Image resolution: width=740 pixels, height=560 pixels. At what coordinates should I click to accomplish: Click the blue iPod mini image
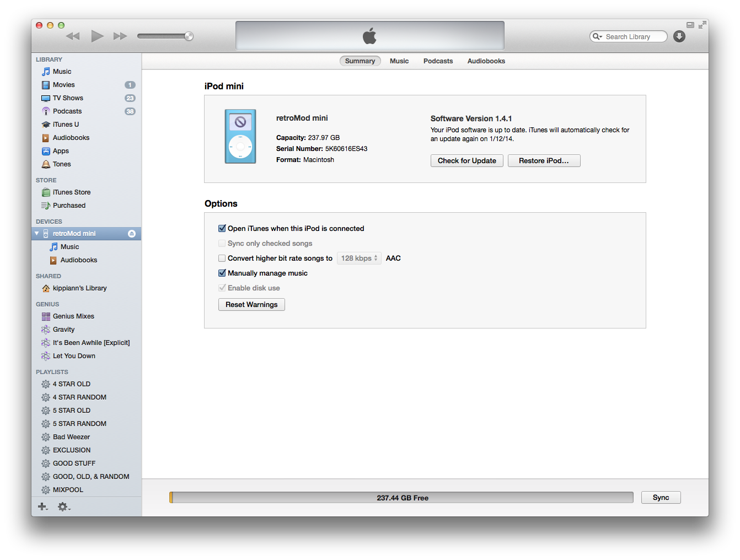coord(240,136)
